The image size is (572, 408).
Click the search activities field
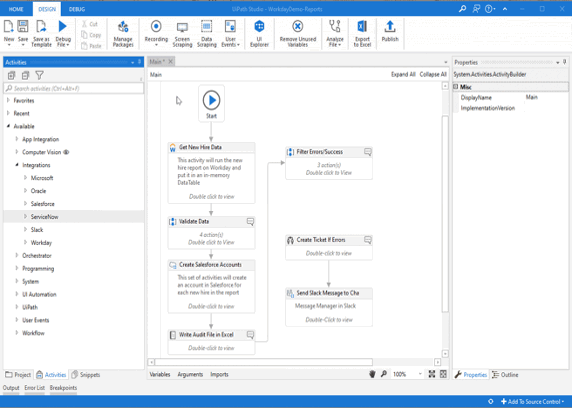[74, 88]
